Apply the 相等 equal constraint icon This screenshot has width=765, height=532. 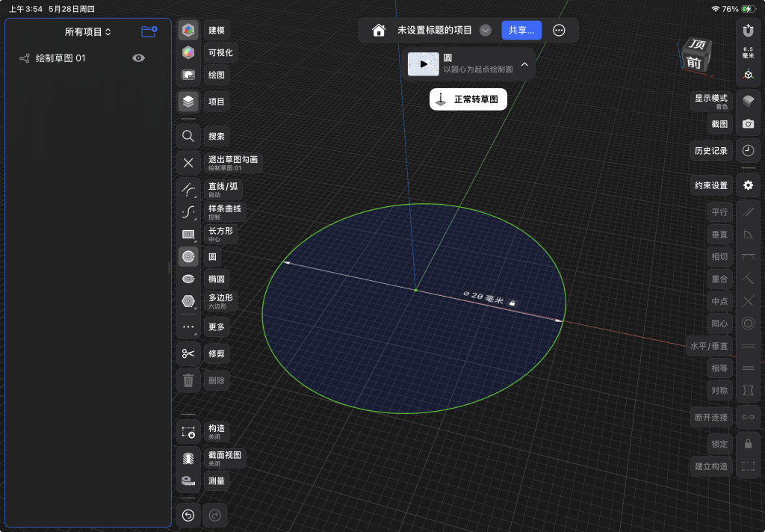pyautogui.click(x=748, y=368)
